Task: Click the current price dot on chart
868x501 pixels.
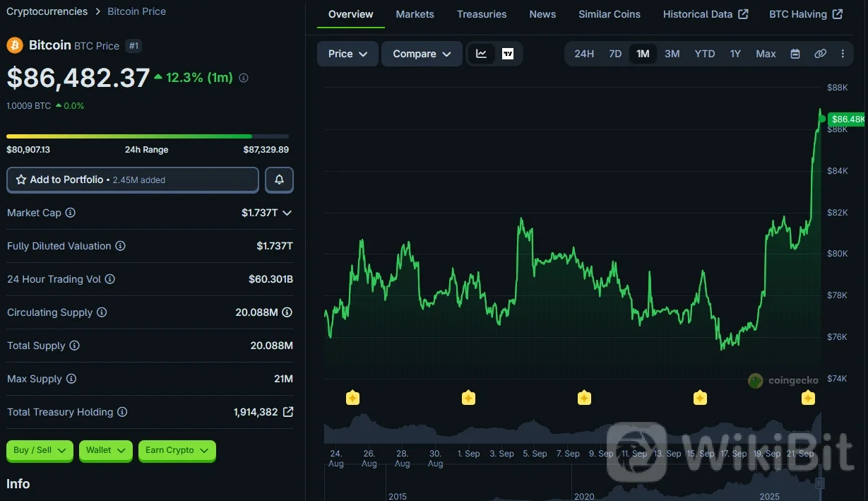Action: (x=821, y=119)
